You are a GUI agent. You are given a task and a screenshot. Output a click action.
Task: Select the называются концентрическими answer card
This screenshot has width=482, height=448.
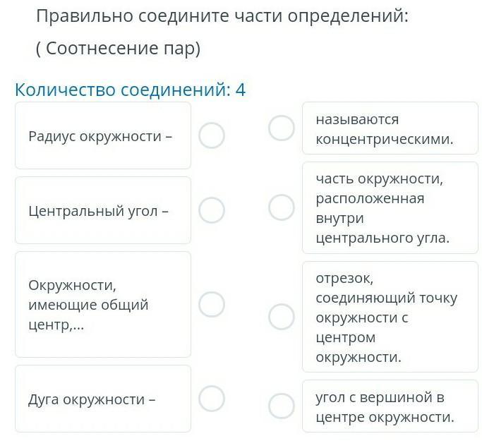point(390,129)
